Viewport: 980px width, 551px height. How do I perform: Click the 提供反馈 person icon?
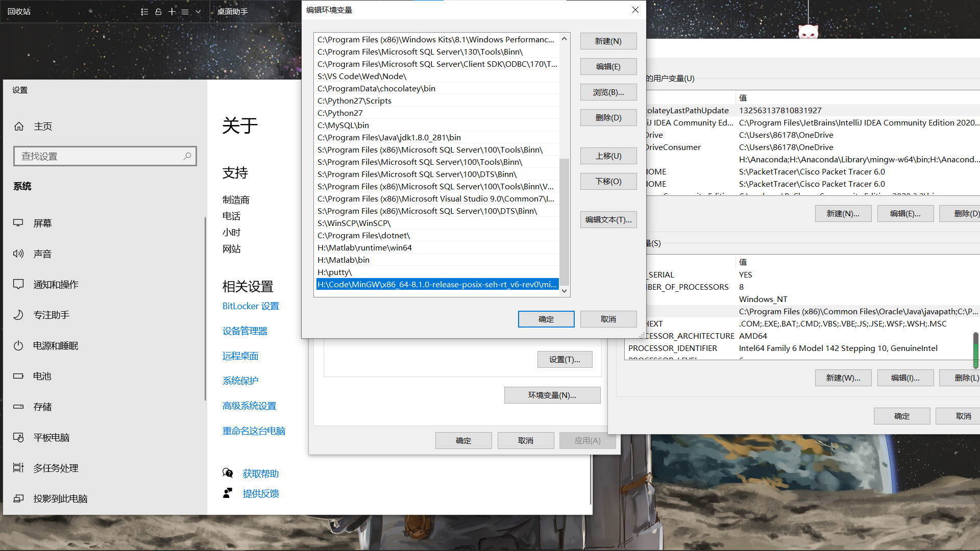[228, 493]
